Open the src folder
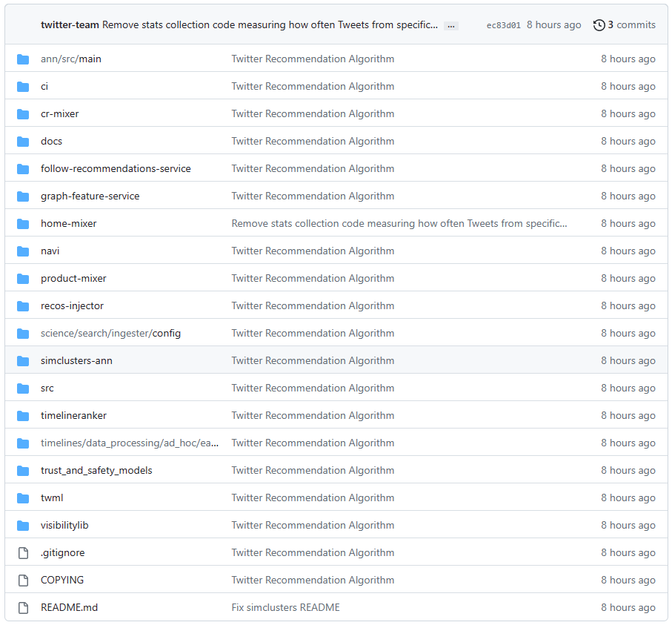Image resolution: width=672 pixels, height=625 pixels. 47,388
